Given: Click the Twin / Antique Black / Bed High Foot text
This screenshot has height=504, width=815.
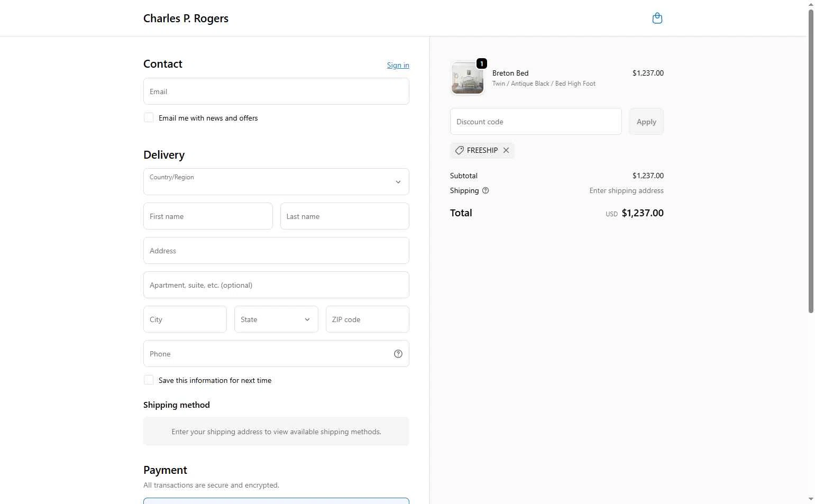Looking at the screenshot, I should pos(544,84).
